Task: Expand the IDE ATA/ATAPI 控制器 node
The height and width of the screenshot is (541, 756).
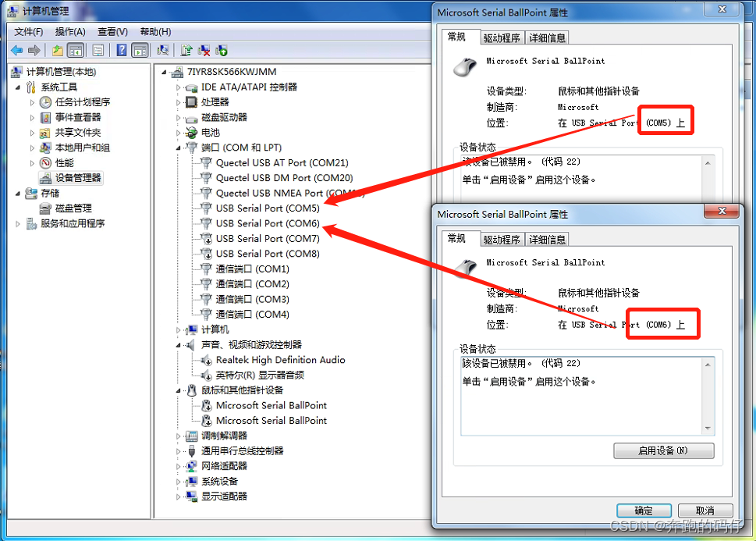Action: (179, 87)
